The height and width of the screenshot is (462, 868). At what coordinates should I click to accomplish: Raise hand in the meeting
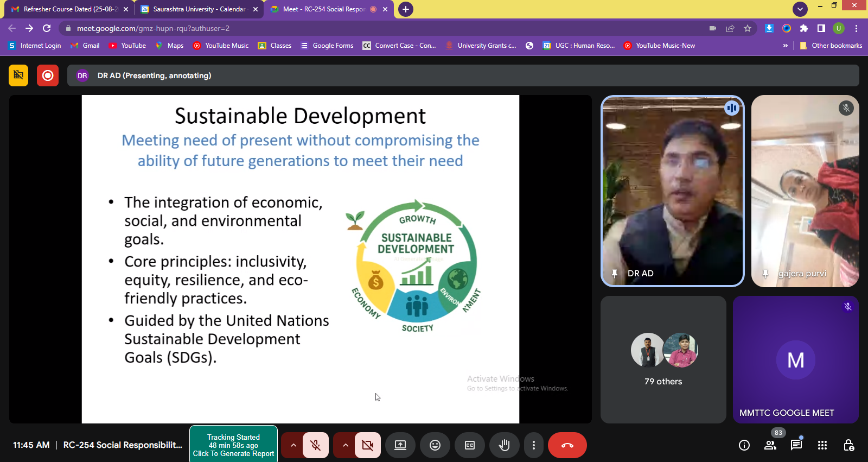[x=504, y=445]
